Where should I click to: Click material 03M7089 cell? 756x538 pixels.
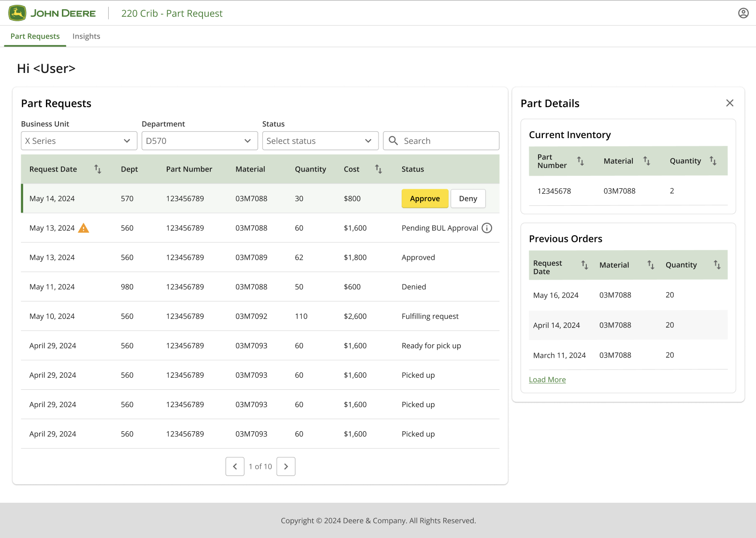251,257
